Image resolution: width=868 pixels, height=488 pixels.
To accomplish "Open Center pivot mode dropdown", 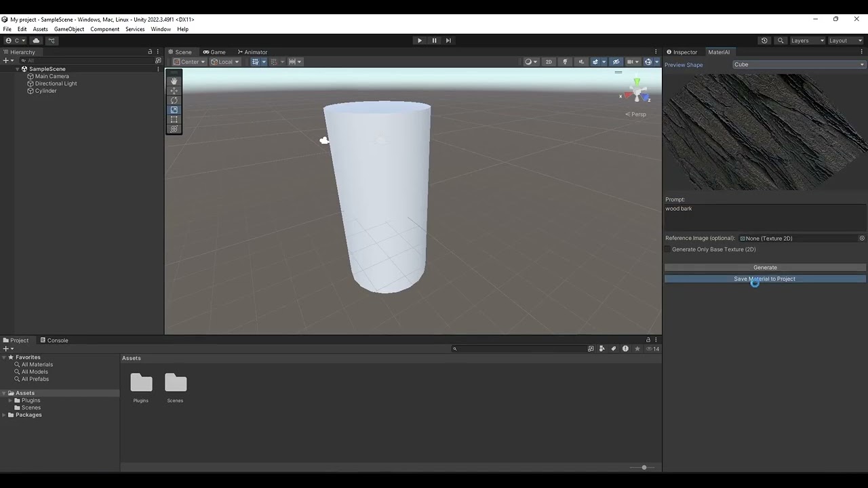I will click(x=189, y=62).
